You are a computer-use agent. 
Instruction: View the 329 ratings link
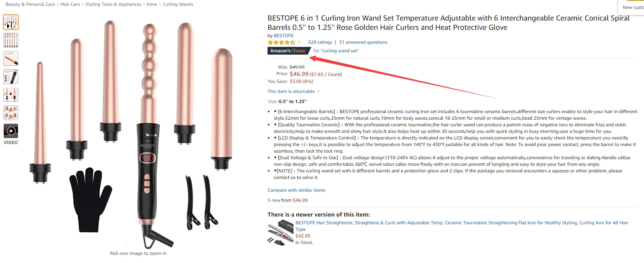click(320, 42)
